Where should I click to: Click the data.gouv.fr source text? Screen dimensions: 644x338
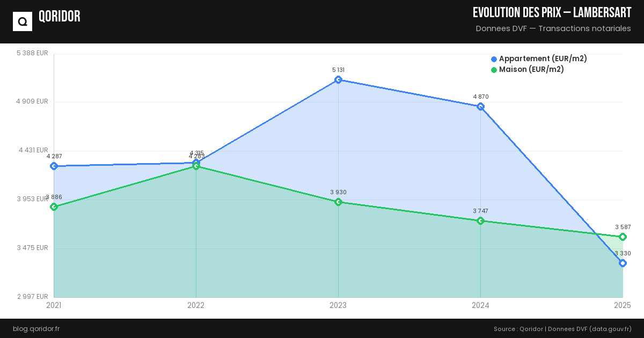611,329
